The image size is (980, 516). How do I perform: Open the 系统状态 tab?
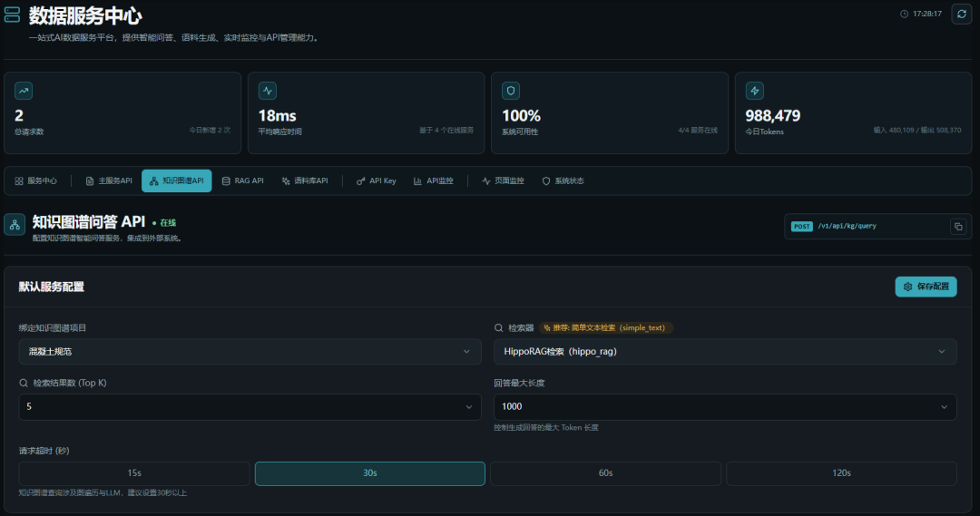[563, 181]
